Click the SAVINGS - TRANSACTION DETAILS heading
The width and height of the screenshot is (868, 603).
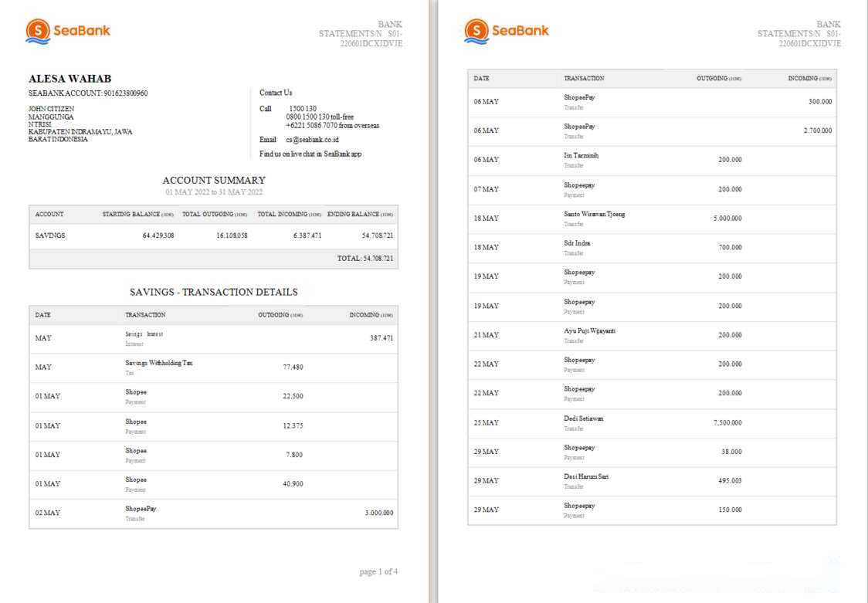[x=214, y=292]
